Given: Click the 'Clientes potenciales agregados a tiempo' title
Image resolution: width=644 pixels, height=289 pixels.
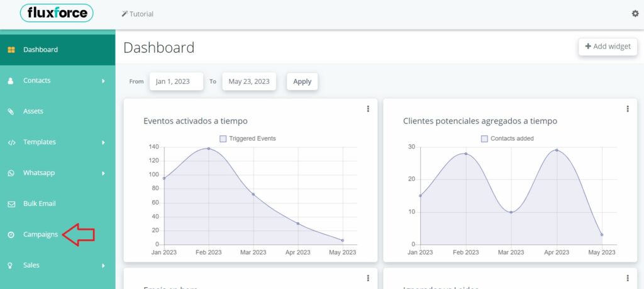Looking at the screenshot, I should (x=480, y=122).
